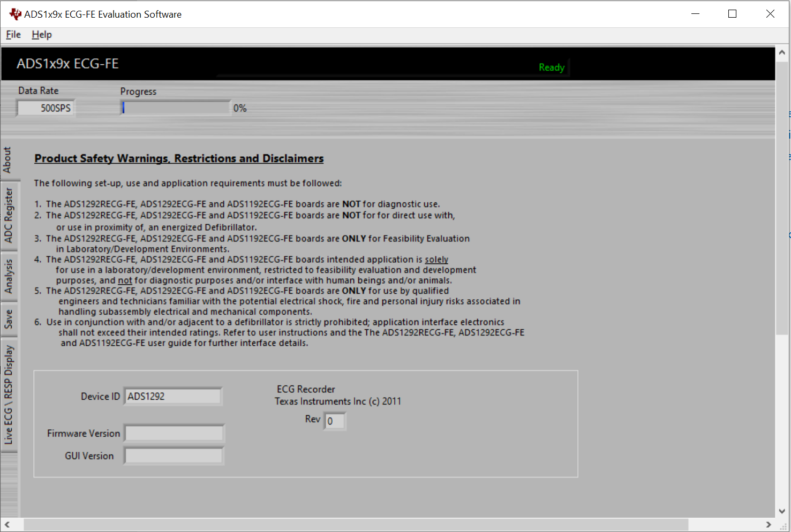Click the Texas Instruments app icon in title bar
This screenshot has height=532, width=791.
click(x=16, y=14)
